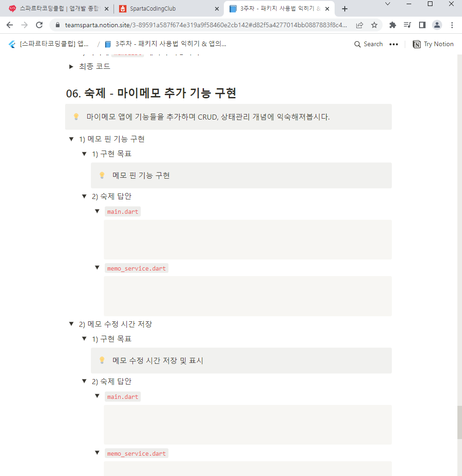Click the 06. 숙제 - 마이메모 추가 기능 구현 heading
The image size is (462, 476).
[x=151, y=93]
